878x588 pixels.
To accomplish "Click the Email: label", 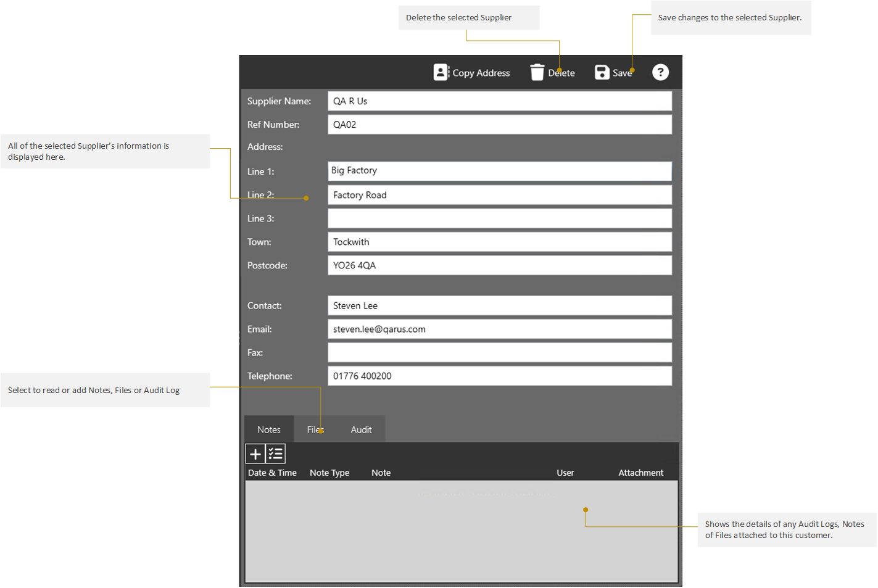I will pos(259,329).
